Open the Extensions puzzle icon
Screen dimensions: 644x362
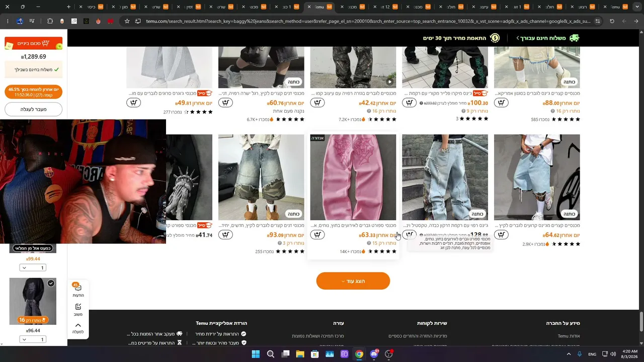click(x=50, y=21)
